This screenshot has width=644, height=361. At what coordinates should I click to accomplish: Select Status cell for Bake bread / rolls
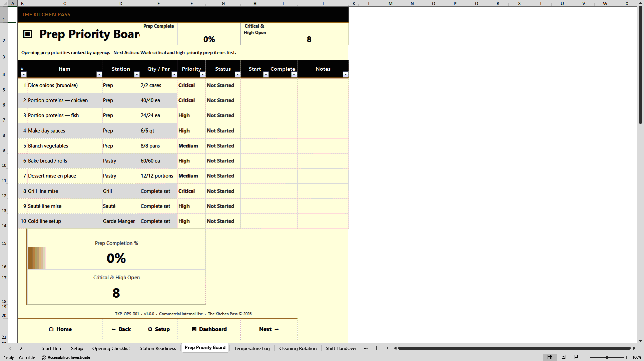click(x=223, y=161)
